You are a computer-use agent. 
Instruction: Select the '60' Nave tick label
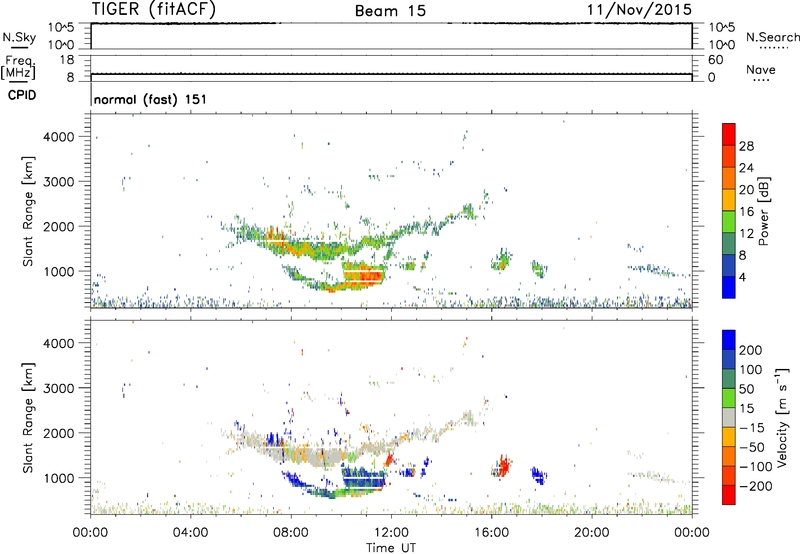pos(715,60)
